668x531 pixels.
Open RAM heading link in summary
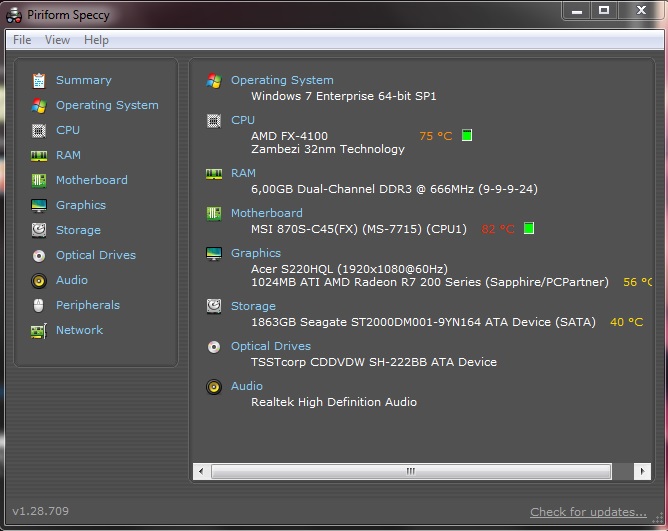tap(243, 173)
